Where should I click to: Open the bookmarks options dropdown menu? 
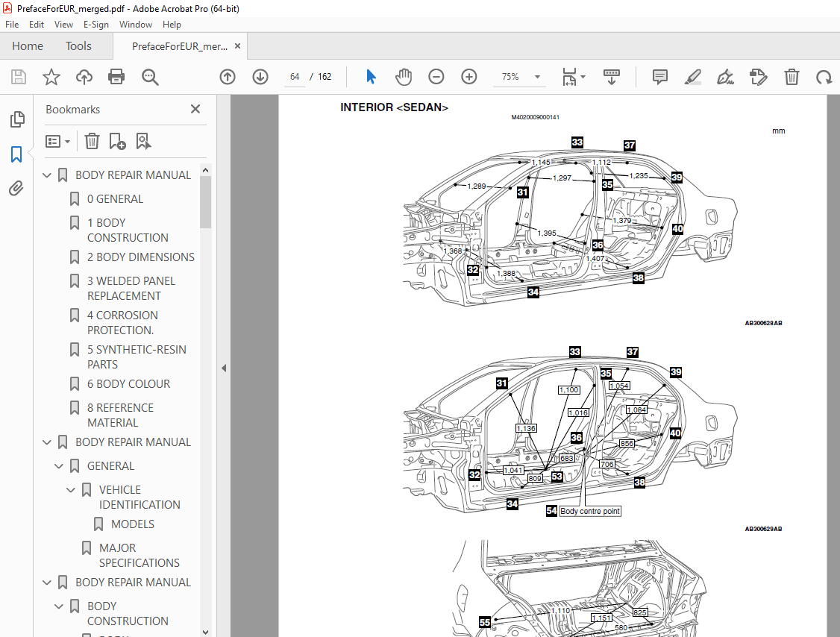[58, 142]
